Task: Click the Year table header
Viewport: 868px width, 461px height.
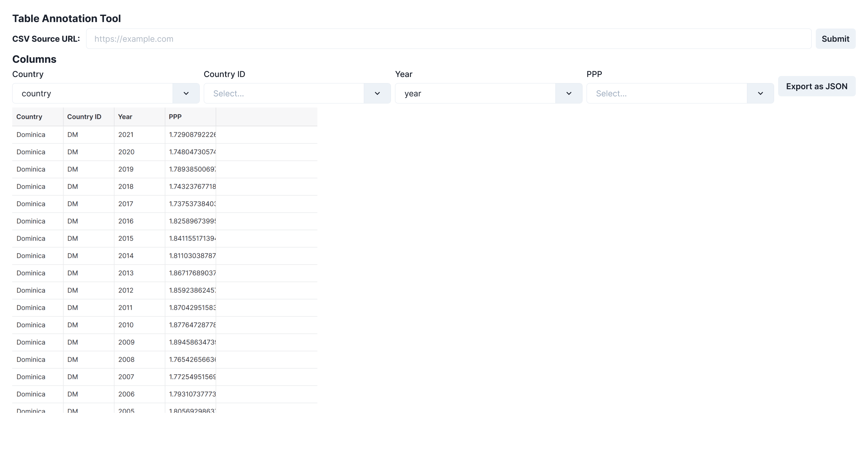Action: (125, 117)
